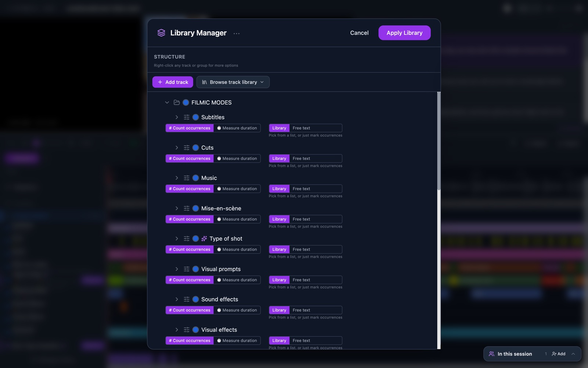Image resolution: width=588 pixels, height=368 pixels.
Task: Expand the Subtitles track
Action: [177, 117]
